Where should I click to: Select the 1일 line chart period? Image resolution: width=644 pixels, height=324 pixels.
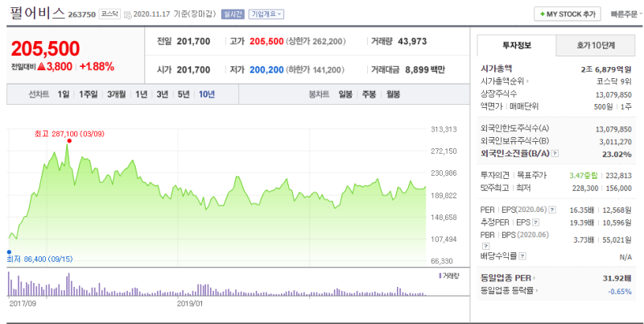(64, 94)
